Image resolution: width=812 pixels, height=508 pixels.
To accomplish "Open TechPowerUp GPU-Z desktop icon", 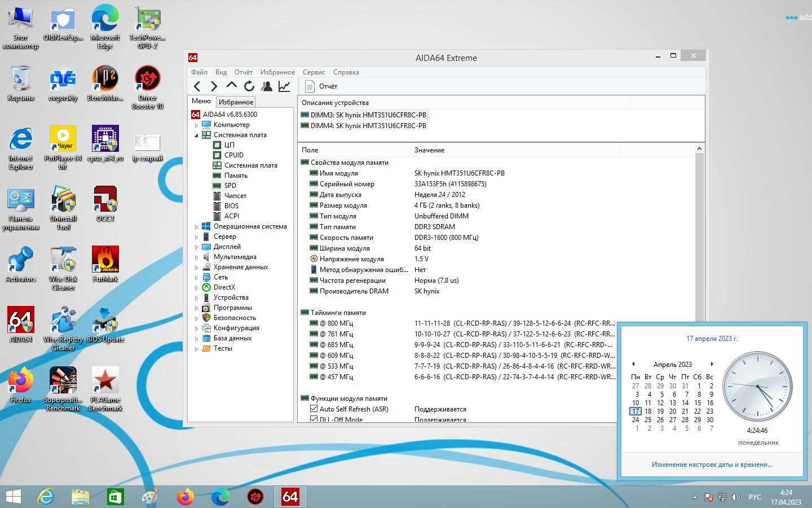I will 147,27.
